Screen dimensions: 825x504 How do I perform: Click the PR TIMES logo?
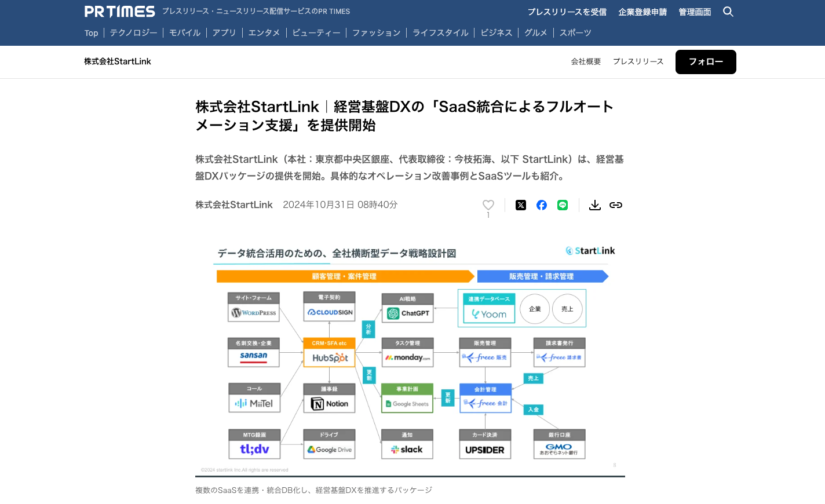120,12
